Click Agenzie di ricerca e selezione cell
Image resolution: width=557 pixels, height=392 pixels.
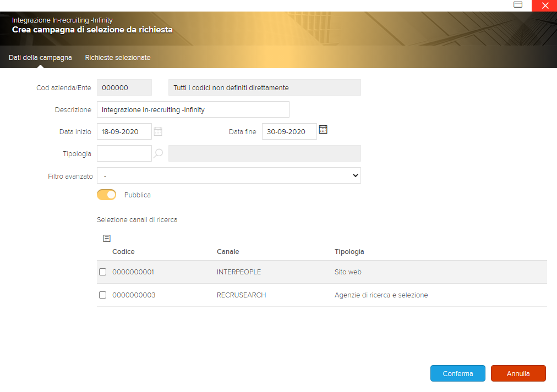[x=381, y=295]
